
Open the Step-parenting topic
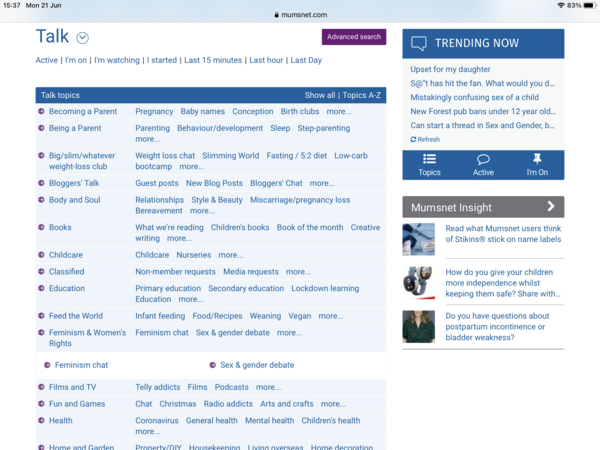point(324,128)
